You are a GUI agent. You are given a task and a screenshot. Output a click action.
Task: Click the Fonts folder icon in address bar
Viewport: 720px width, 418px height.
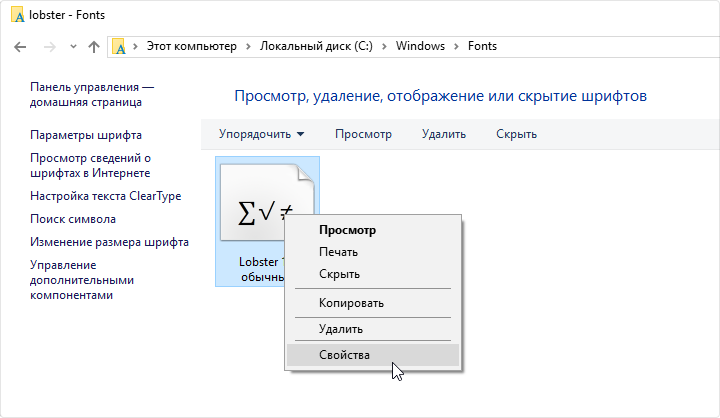point(119,46)
